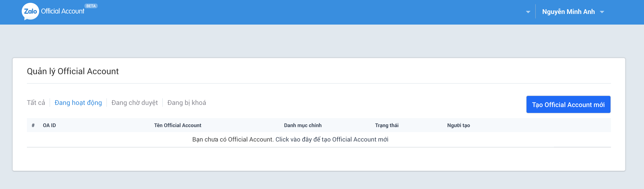The image size is (644, 189).
Task: Select the Đang hoạt động tab
Action: point(78,103)
